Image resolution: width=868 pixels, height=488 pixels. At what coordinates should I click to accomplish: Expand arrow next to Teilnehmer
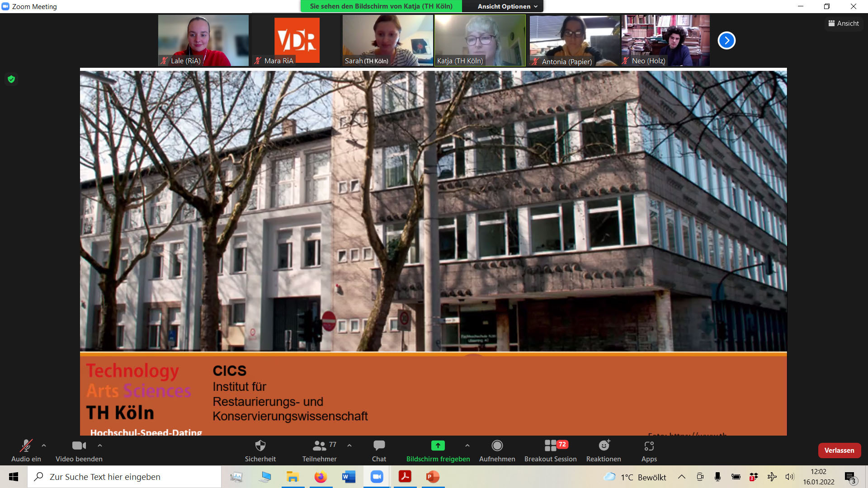click(x=349, y=446)
